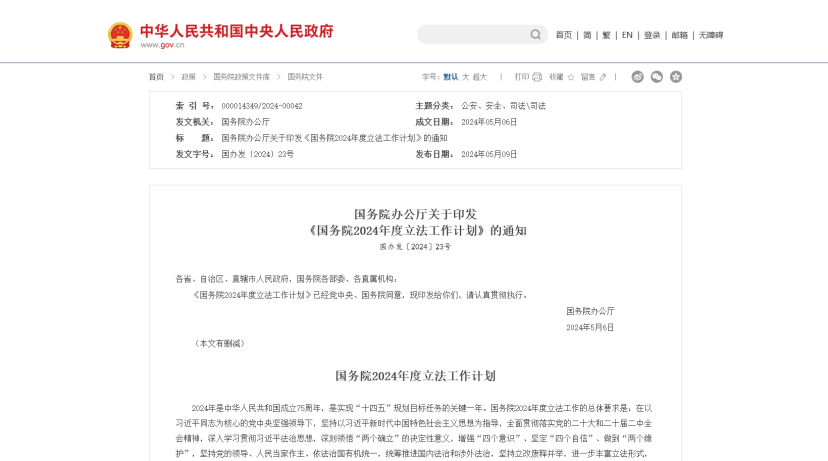
Task: Go to 国务院政策文件库 in the breadcrumb
Action: [x=241, y=77]
